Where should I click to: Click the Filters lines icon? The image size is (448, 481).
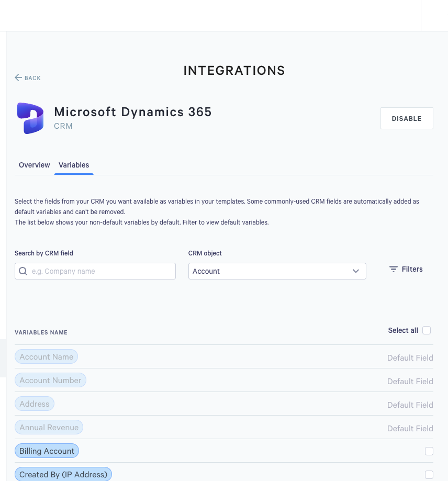[x=394, y=269]
